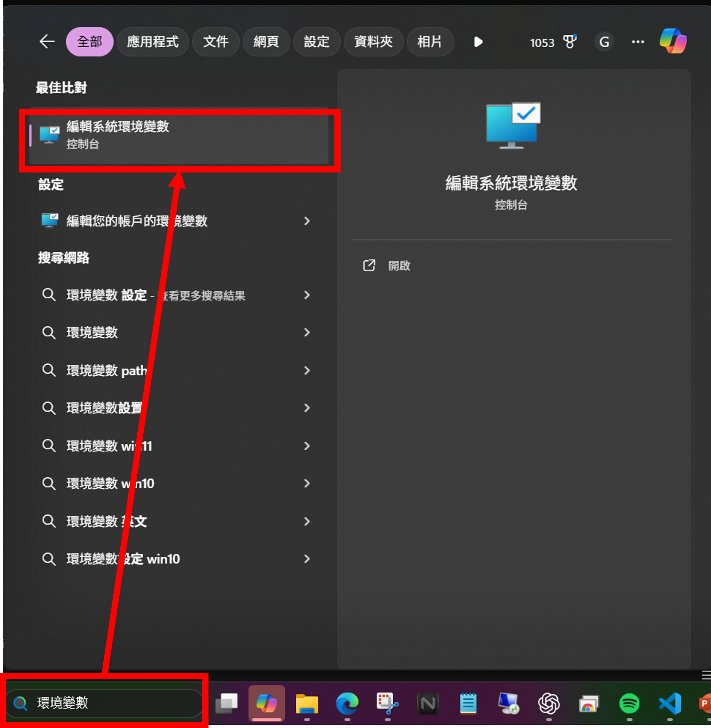Open Visual Studio Code from taskbar

pyautogui.click(x=669, y=703)
